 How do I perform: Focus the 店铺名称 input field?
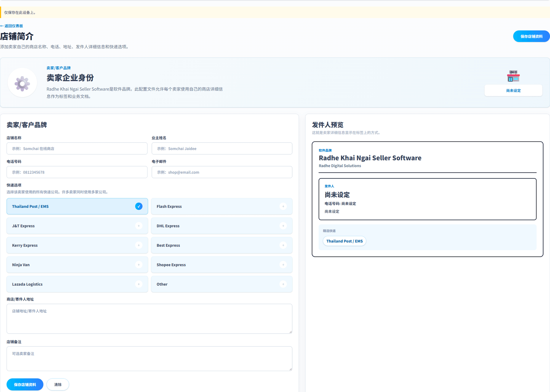click(x=77, y=148)
